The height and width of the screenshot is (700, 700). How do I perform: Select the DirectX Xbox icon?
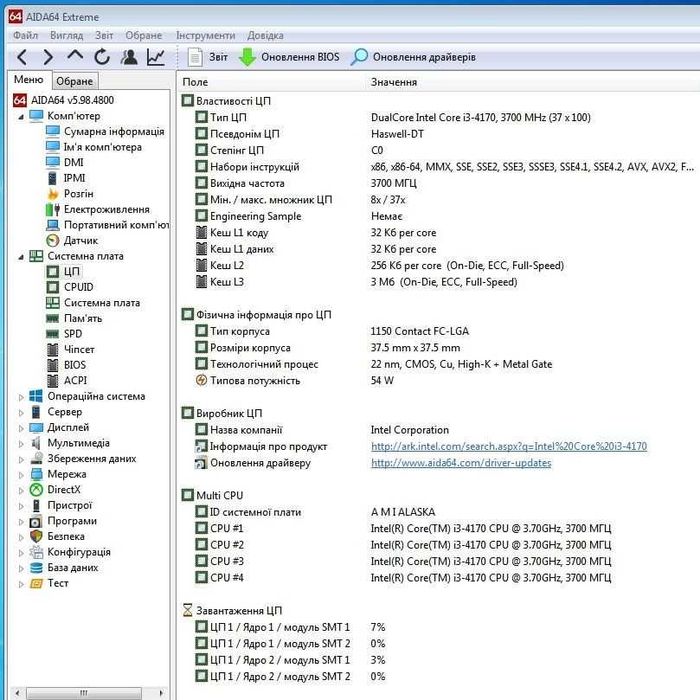coord(36,490)
